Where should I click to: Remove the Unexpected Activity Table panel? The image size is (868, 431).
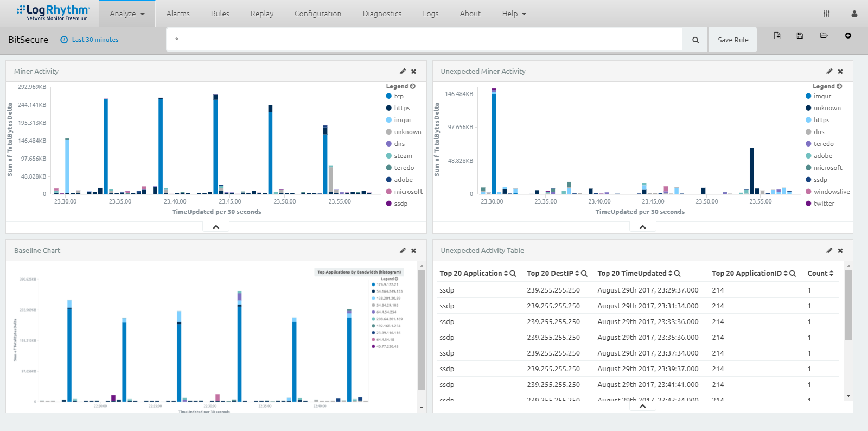[x=840, y=250]
